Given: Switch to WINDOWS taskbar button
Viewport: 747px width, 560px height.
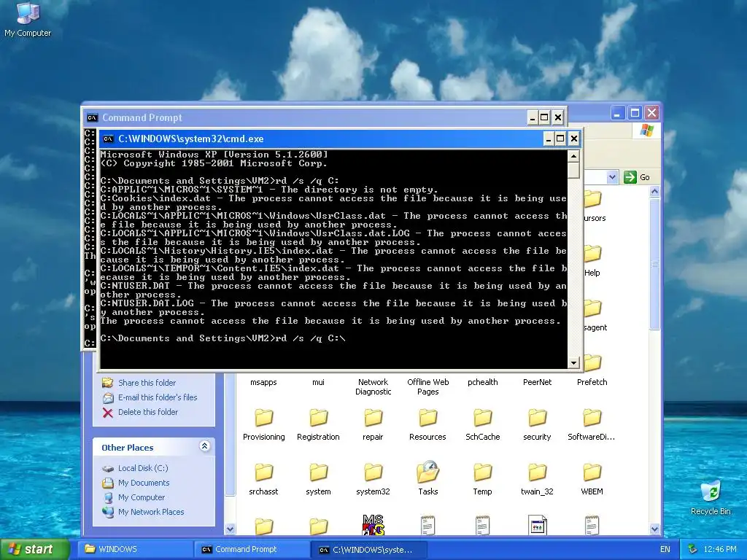Looking at the screenshot, I should [x=135, y=550].
